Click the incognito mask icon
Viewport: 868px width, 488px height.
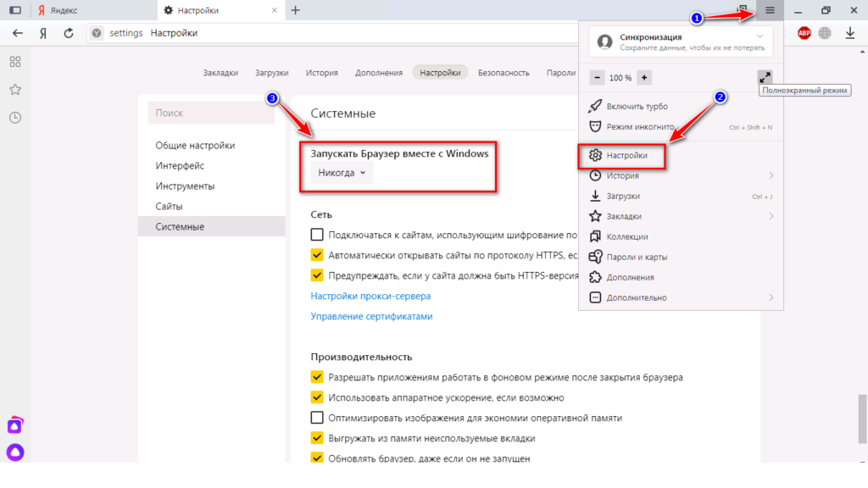pos(595,126)
